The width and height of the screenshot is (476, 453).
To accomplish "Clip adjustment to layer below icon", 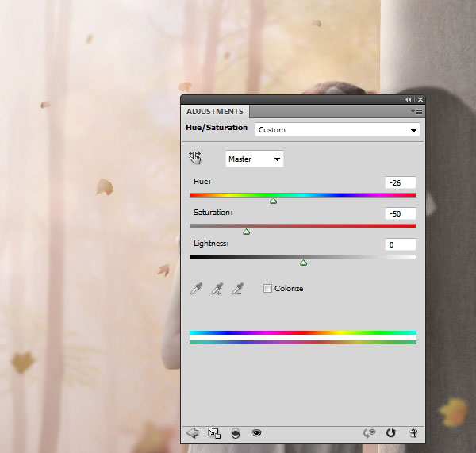I will coord(236,433).
